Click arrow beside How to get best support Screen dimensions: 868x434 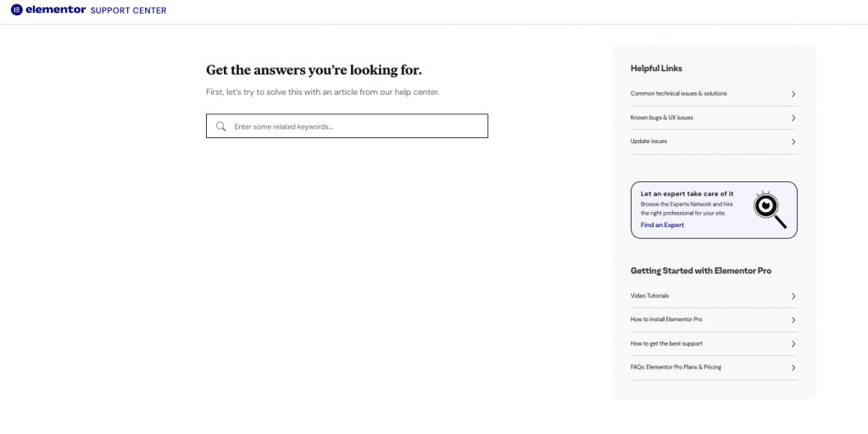(793, 343)
